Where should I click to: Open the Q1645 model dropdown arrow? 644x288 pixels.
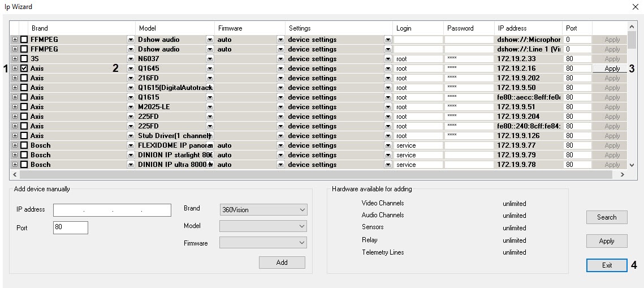pos(210,68)
